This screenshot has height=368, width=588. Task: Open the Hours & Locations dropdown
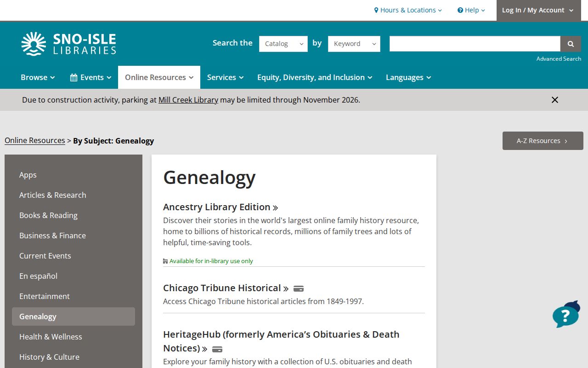point(408,10)
